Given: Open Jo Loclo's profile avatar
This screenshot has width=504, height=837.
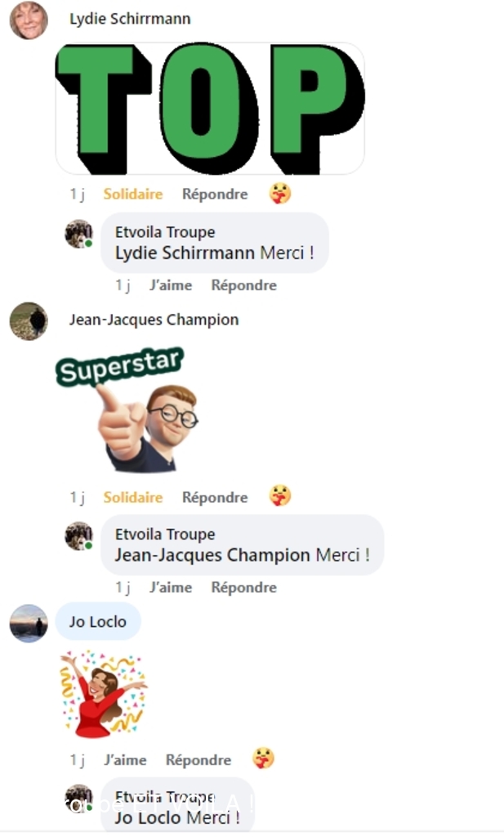Looking at the screenshot, I should click(29, 623).
